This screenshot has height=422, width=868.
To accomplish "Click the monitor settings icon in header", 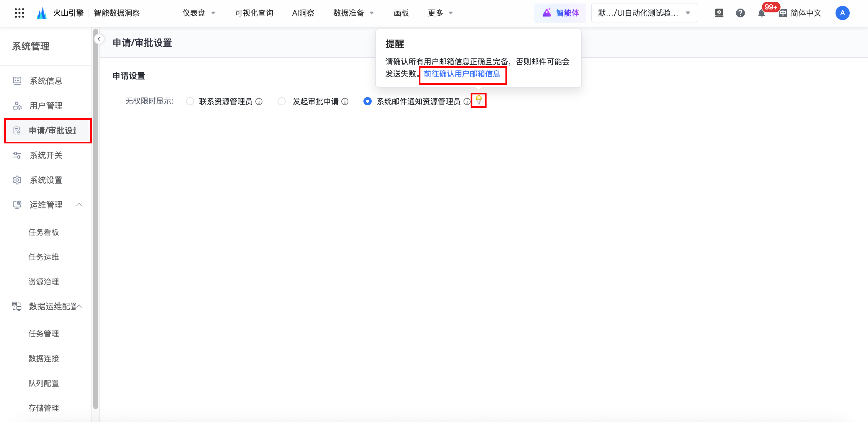I will [x=719, y=13].
